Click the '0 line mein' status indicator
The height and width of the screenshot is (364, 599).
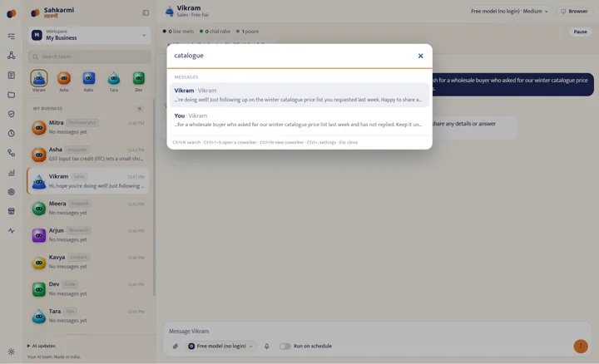(x=178, y=32)
